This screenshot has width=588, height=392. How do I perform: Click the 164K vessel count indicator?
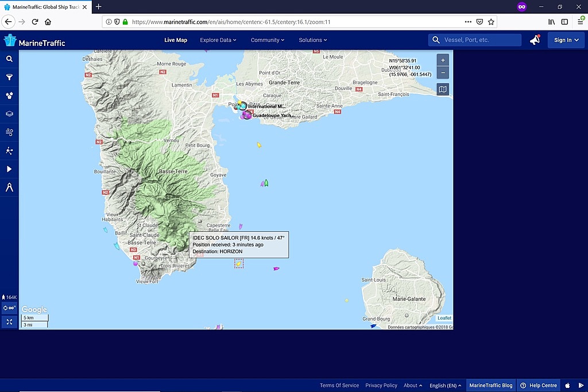tap(9, 297)
